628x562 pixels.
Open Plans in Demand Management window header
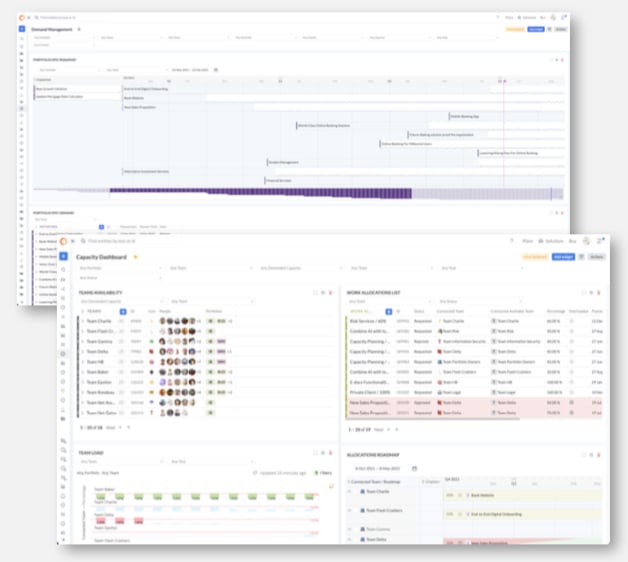[x=509, y=18]
